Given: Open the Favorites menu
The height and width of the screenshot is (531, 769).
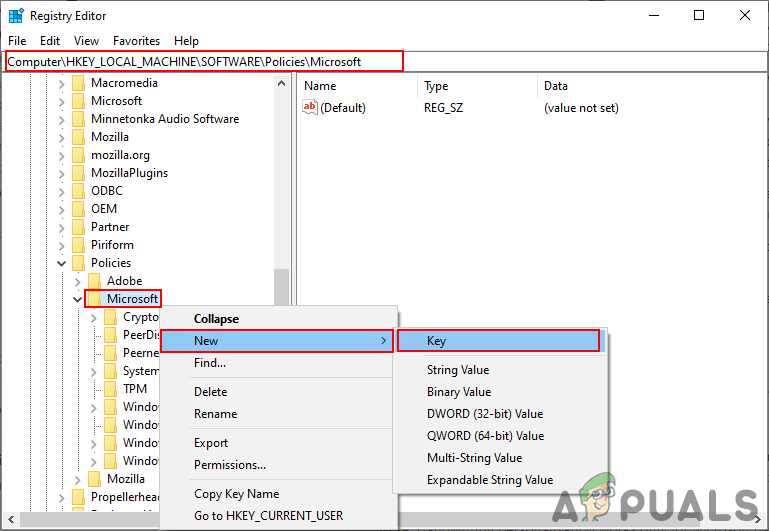Looking at the screenshot, I should (x=136, y=41).
